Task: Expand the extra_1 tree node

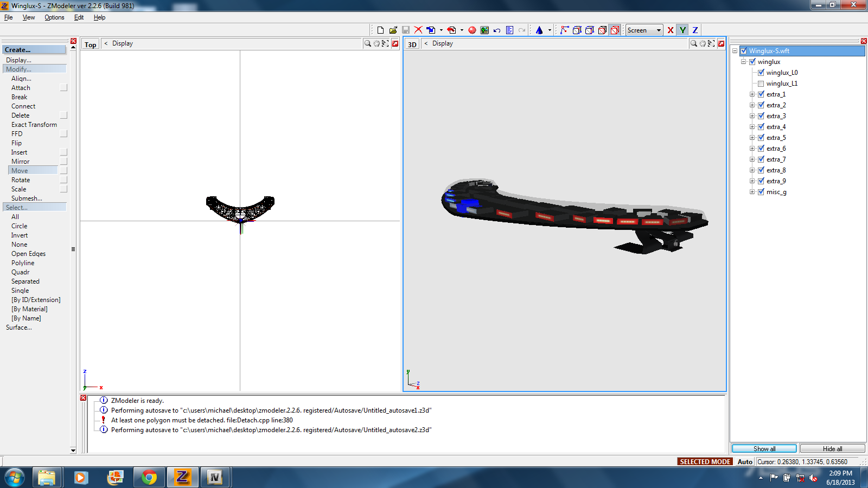Action: pyautogui.click(x=752, y=94)
